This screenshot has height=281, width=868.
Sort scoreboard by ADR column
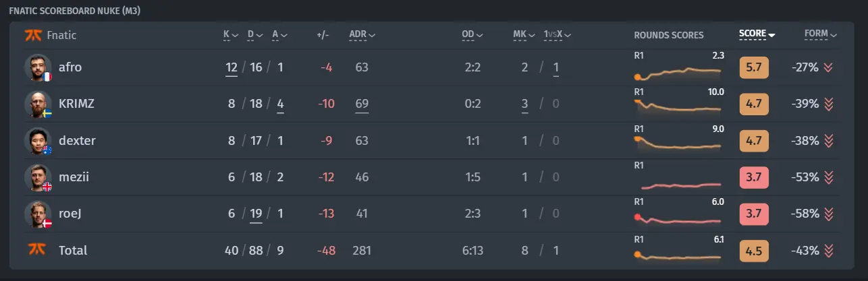[x=362, y=34]
